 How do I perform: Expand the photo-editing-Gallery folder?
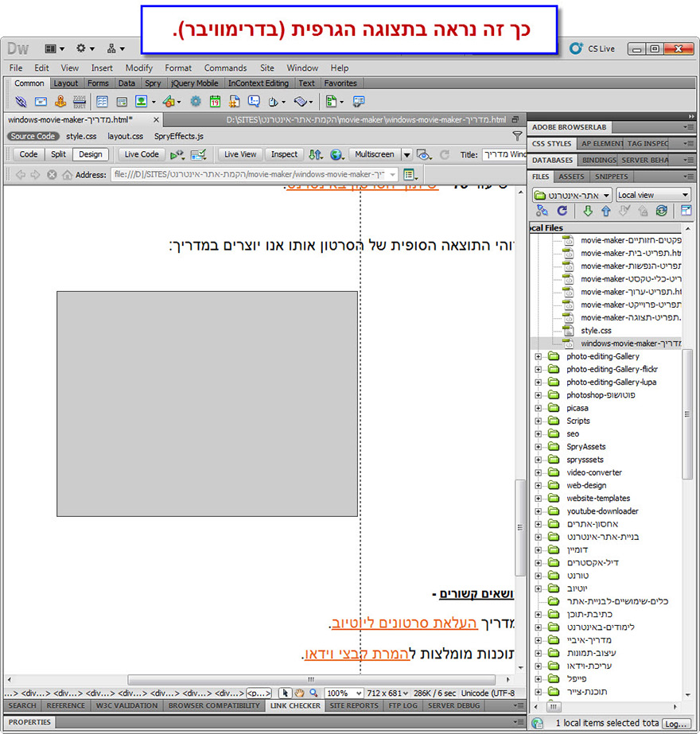pos(539,357)
